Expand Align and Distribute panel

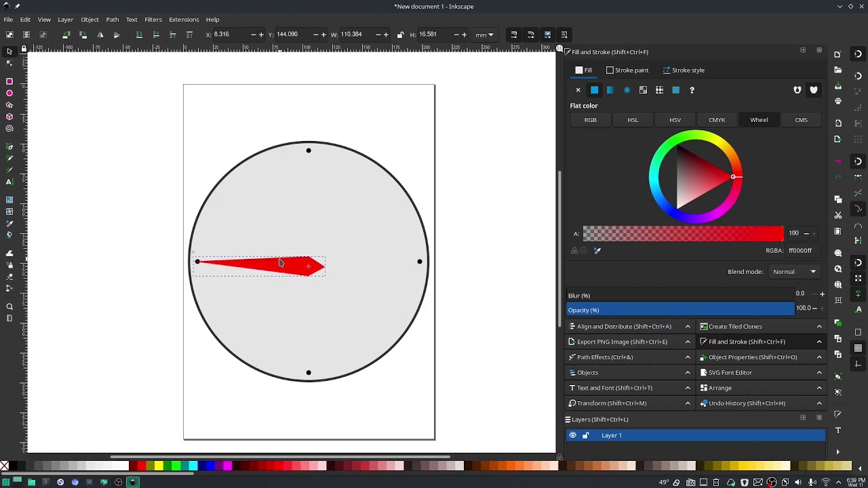pos(629,327)
